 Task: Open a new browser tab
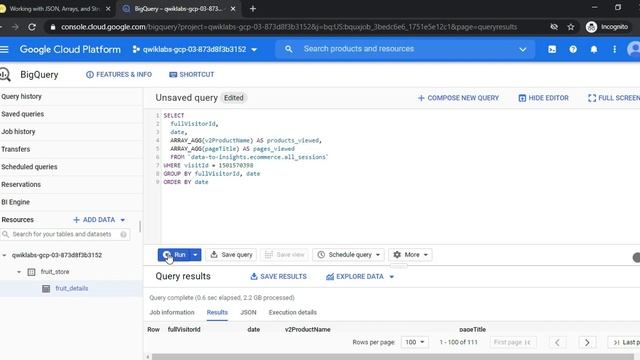253,9
